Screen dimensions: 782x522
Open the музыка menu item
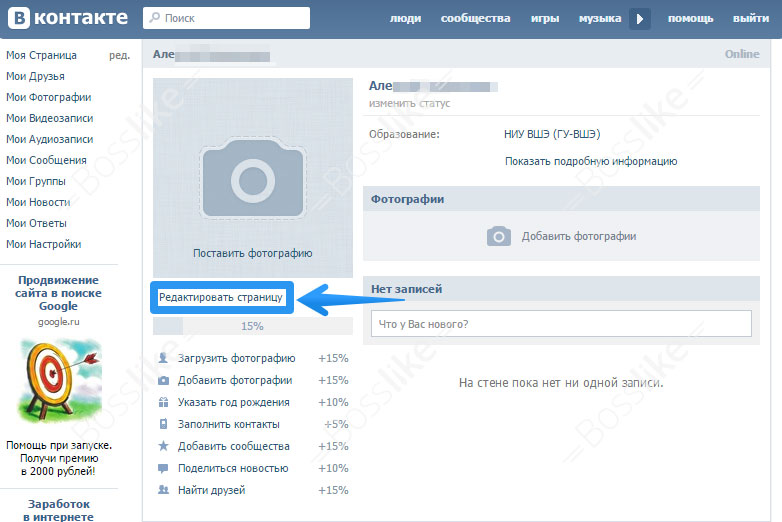point(600,18)
